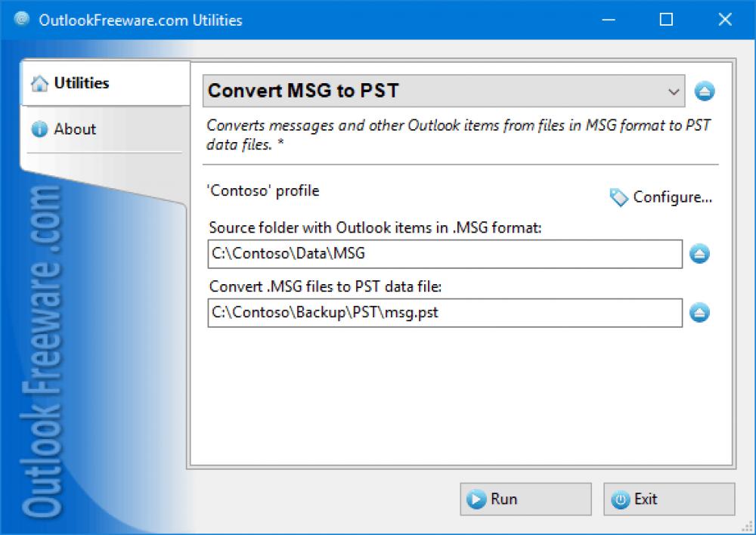Click the tag icon beside Configure

(x=618, y=197)
